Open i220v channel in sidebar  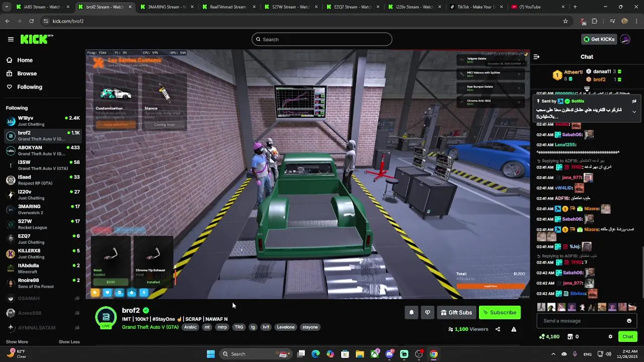click(43, 195)
